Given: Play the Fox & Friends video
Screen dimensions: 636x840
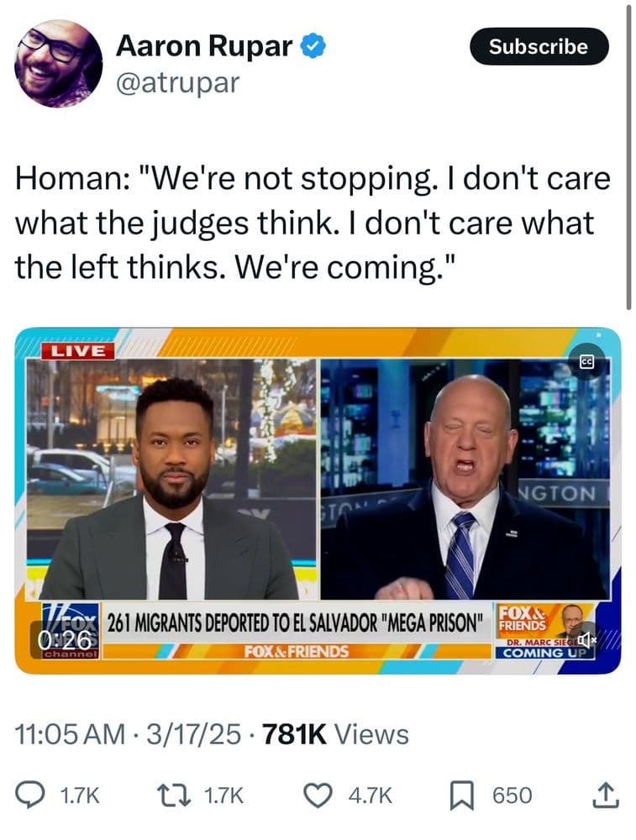Looking at the screenshot, I should click(318, 501).
